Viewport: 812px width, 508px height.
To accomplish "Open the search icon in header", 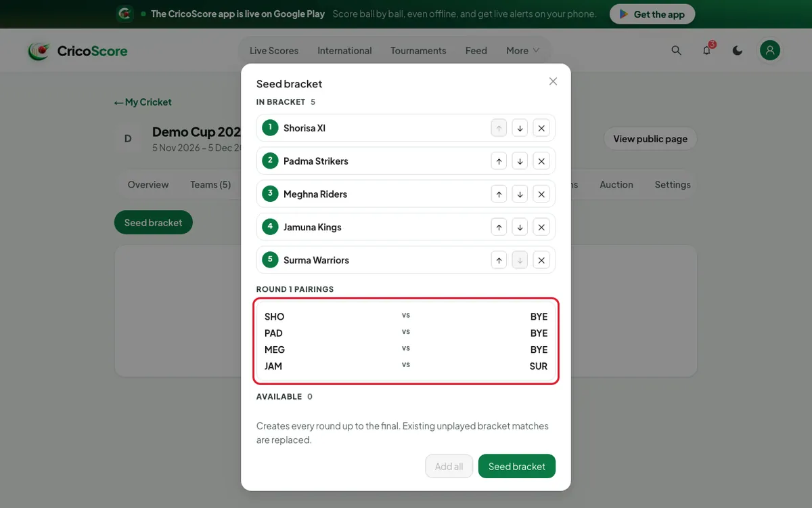I will 676,50.
